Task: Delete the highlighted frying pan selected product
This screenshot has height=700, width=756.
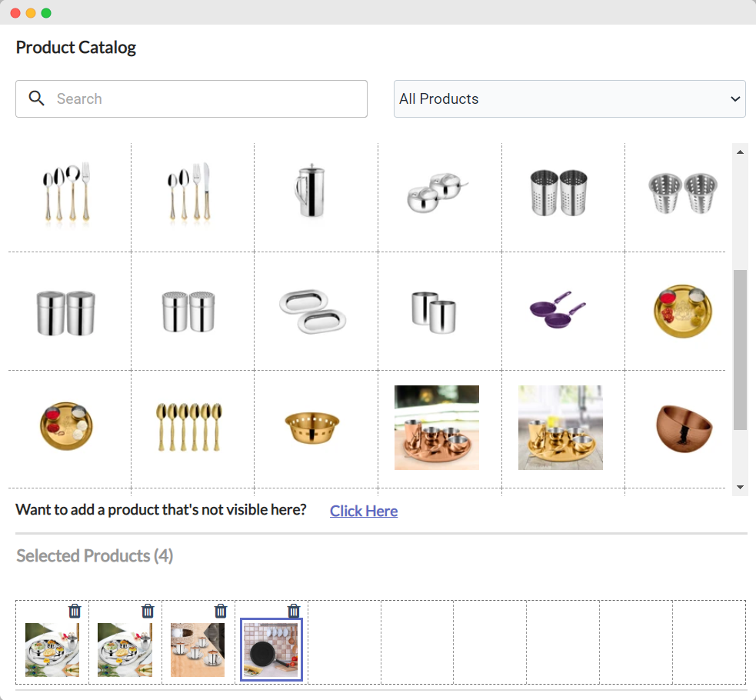Action: point(294,611)
